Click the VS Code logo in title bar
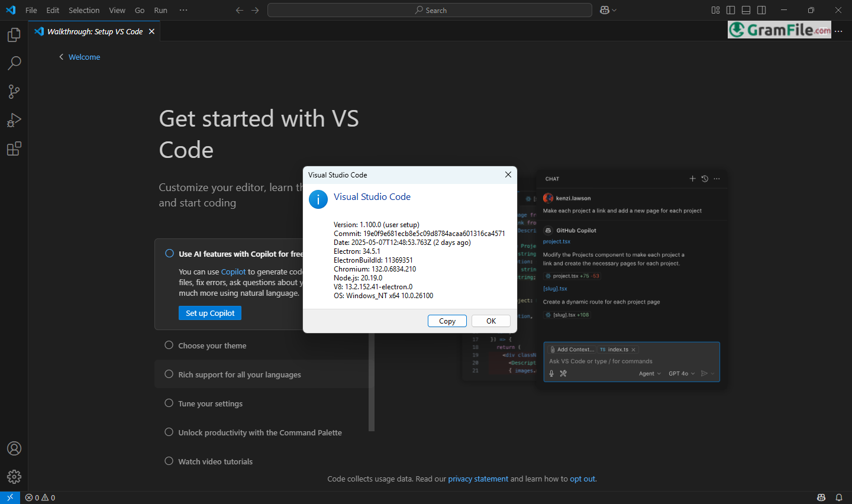852x504 pixels. coord(11,10)
